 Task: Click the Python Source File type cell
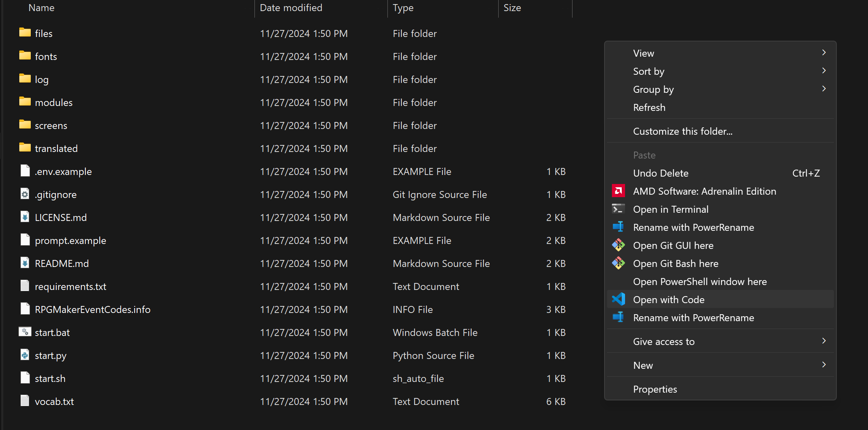(x=433, y=356)
